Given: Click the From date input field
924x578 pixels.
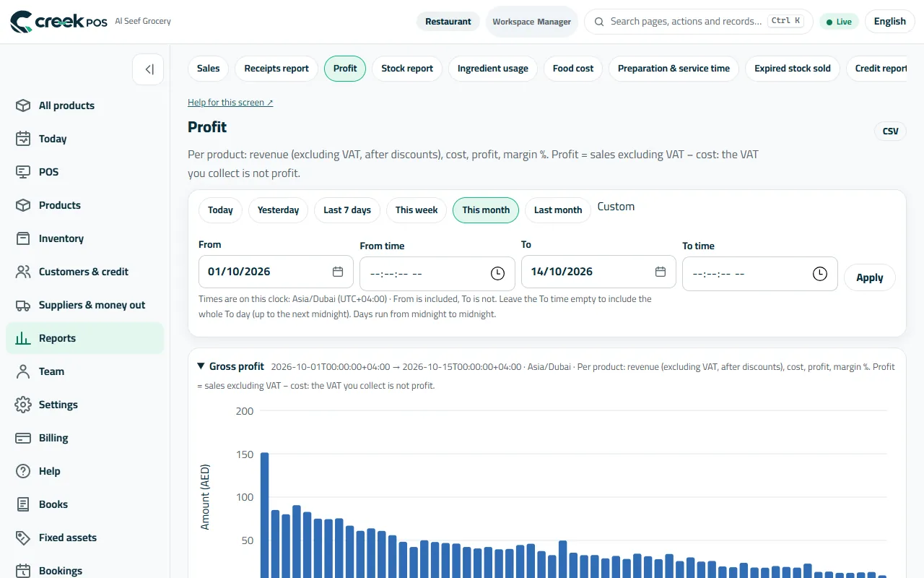Looking at the screenshot, I should point(276,272).
